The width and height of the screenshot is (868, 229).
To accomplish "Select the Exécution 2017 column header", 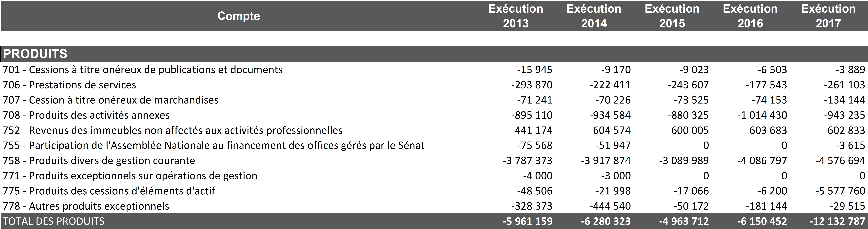I will click(828, 16).
